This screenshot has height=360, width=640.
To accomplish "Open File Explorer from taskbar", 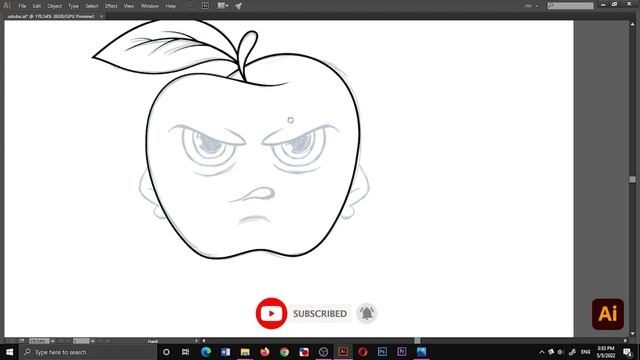I will tap(245, 352).
